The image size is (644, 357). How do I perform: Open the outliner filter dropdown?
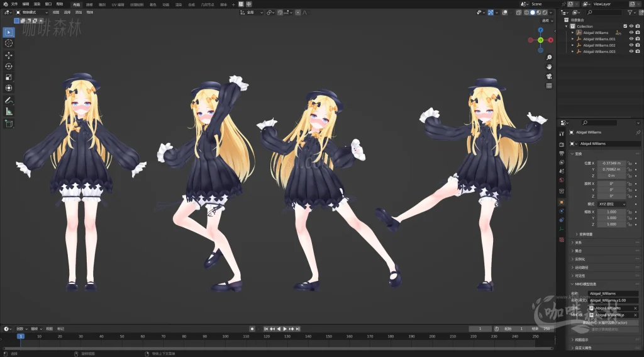coord(631,13)
